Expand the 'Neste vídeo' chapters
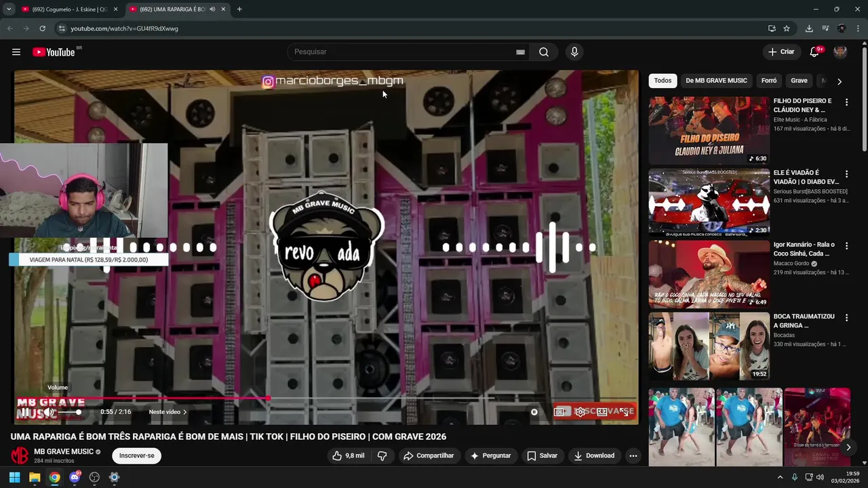 point(167,412)
